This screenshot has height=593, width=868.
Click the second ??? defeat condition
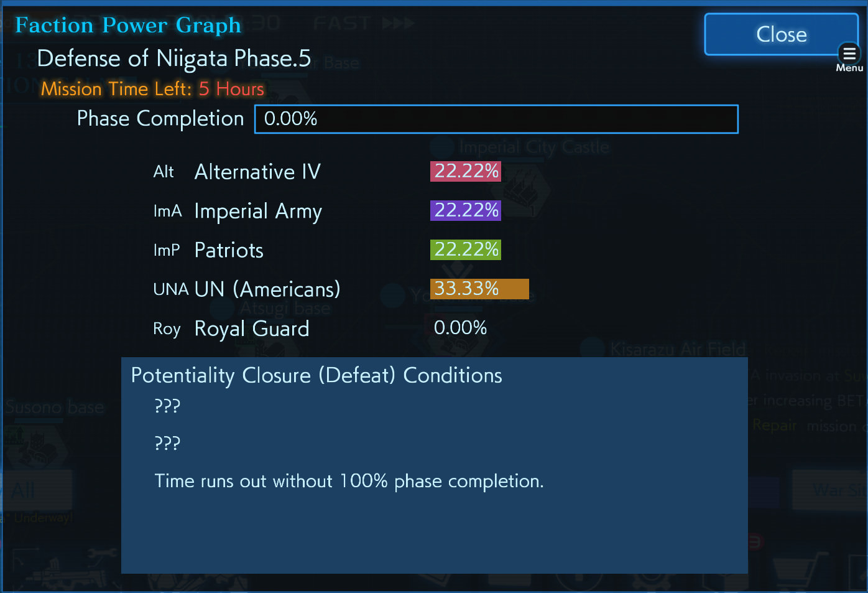coord(167,444)
